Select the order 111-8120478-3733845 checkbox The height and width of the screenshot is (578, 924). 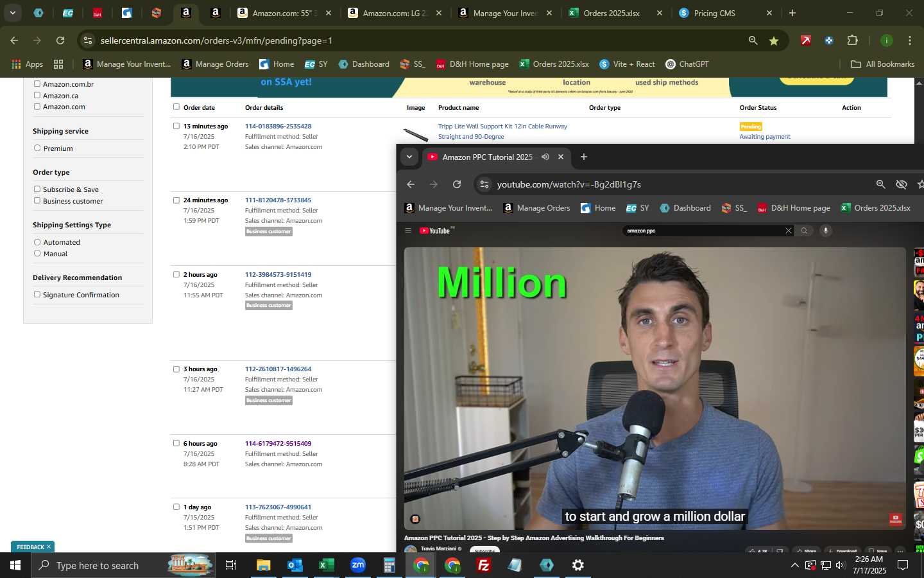click(x=176, y=200)
